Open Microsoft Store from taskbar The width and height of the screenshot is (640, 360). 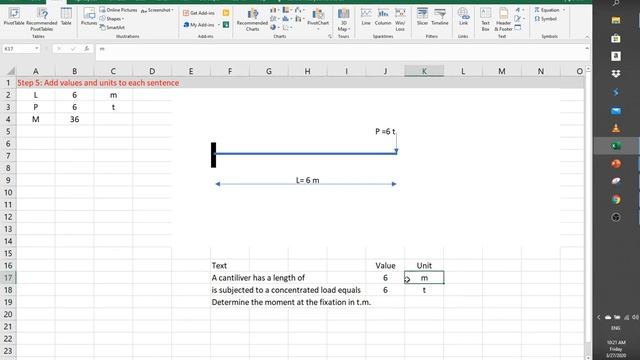[x=616, y=38]
